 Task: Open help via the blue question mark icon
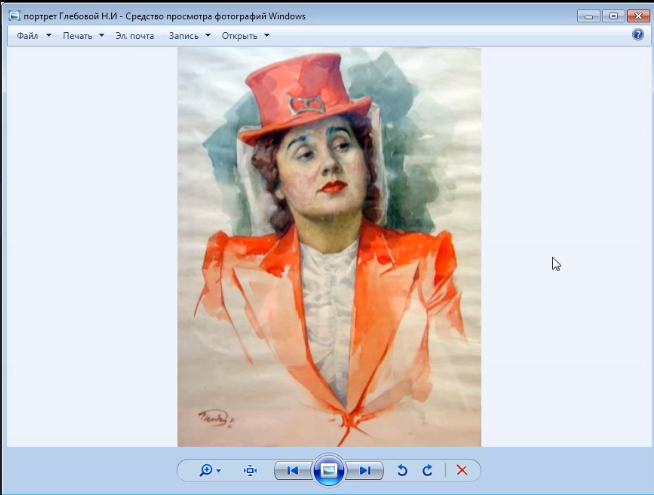[x=638, y=34]
